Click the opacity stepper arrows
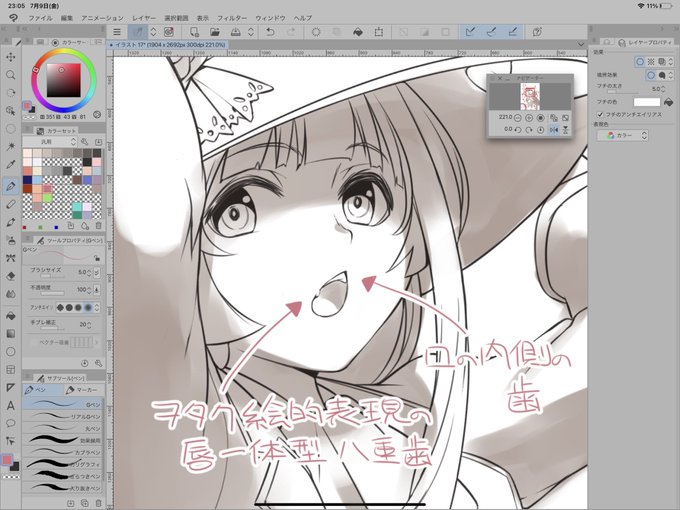 click(89, 290)
